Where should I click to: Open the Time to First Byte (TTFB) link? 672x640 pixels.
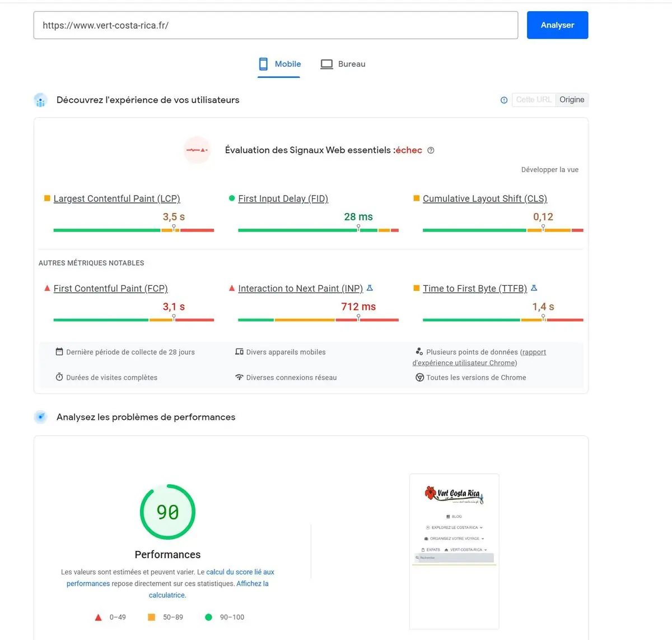pyautogui.click(x=475, y=288)
